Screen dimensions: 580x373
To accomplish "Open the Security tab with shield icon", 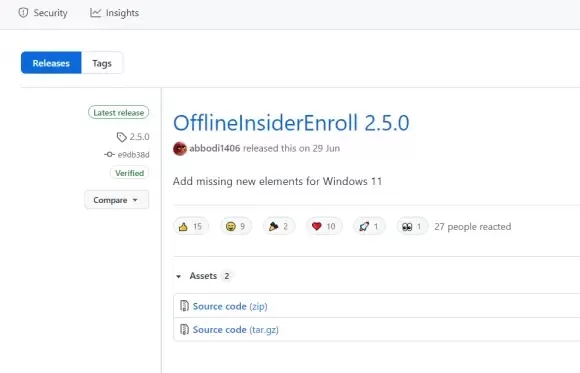I will pyautogui.click(x=43, y=13).
